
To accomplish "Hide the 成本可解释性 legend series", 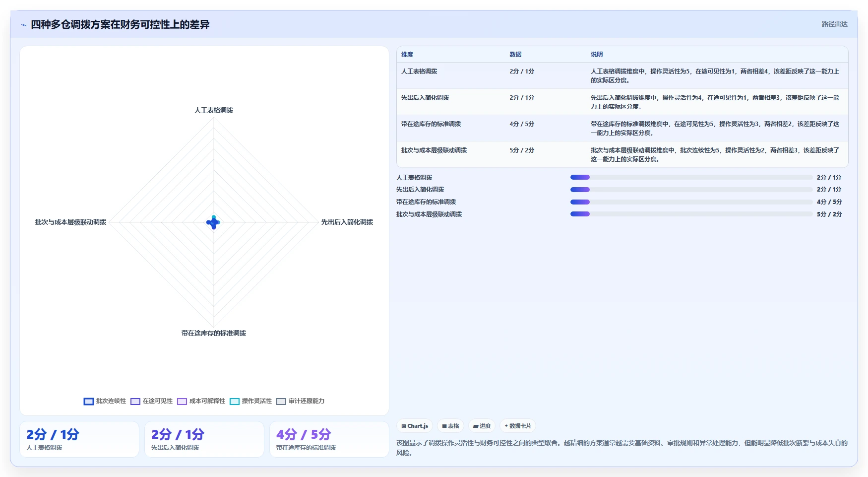I will tap(201, 401).
